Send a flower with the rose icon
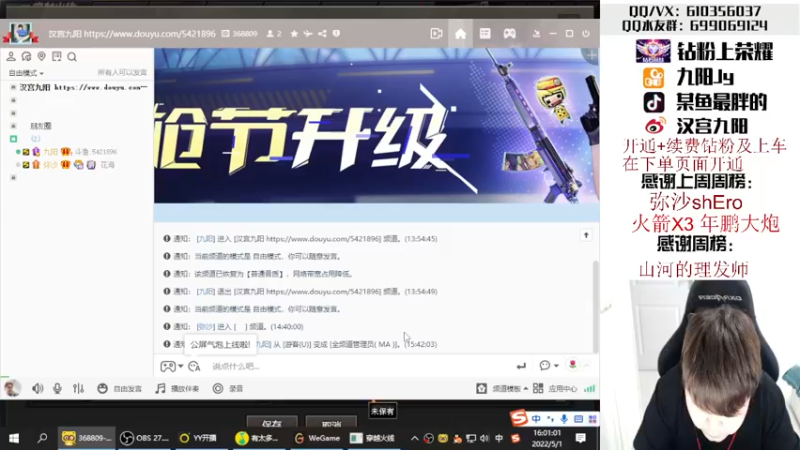The height and width of the screenshot is (450, 800). click(x=573, y=364)
